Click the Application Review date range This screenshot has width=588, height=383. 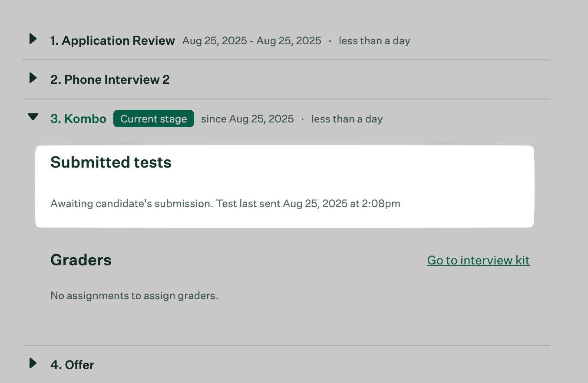[252, 41]
